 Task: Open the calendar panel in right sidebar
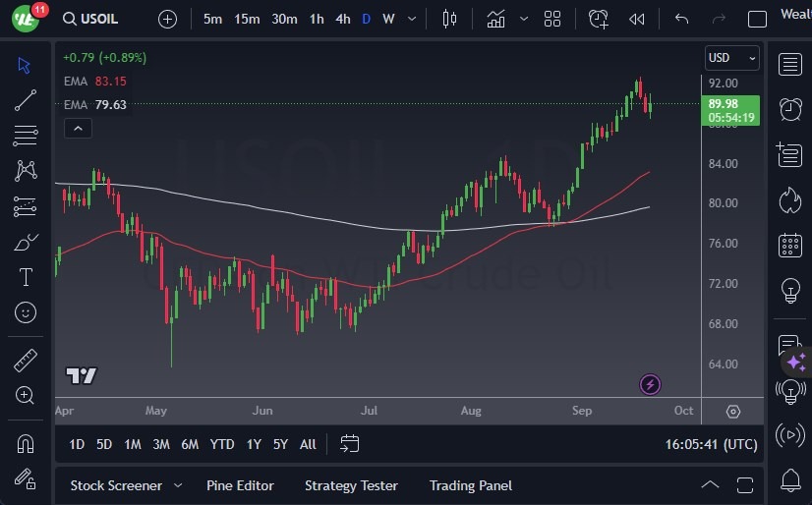788,245
